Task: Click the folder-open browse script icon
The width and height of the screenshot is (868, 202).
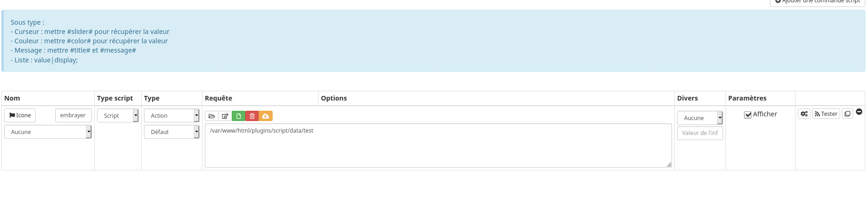Action: (x=211, y=116)
